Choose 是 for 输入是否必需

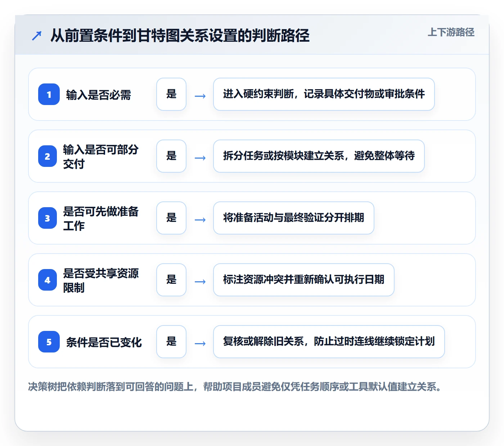click(x=171, y=94)
